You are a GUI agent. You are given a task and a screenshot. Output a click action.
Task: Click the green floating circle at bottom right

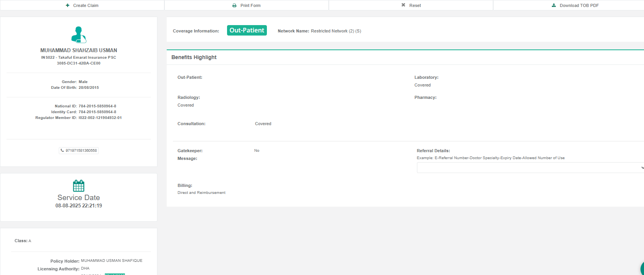coord(642,269)
